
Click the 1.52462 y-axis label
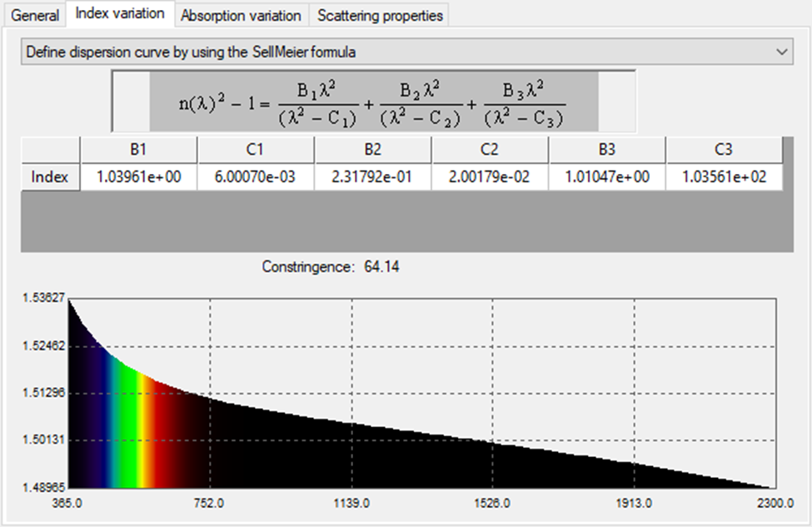[43, 346]
